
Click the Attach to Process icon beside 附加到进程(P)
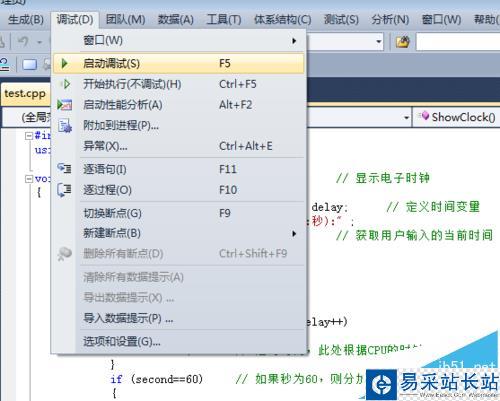coord(65,126)
